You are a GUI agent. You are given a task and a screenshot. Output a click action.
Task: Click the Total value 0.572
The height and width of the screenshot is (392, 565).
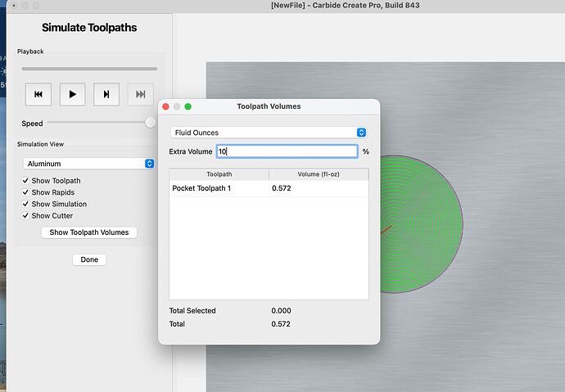pos(281,324)
